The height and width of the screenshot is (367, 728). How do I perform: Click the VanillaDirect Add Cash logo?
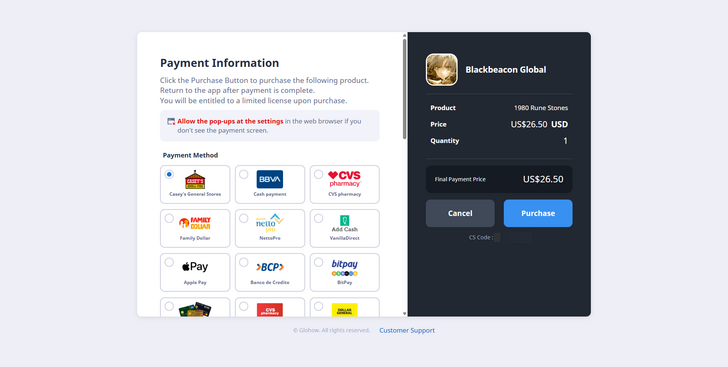coord(344,223)
